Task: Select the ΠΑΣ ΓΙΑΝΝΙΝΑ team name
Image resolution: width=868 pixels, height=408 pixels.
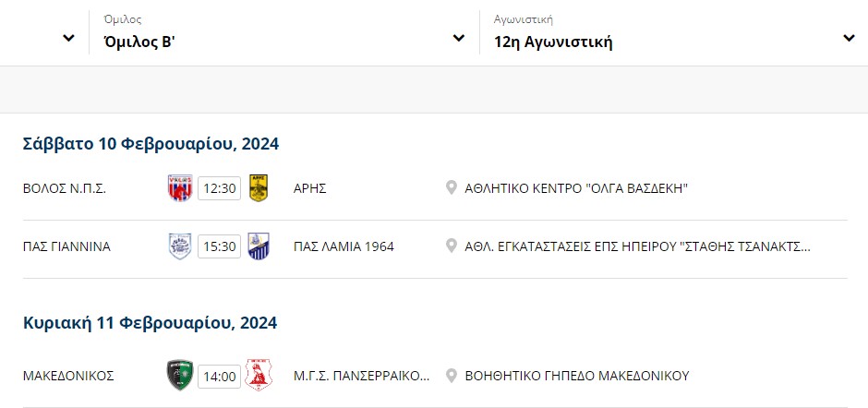Action: click(67, 246)
